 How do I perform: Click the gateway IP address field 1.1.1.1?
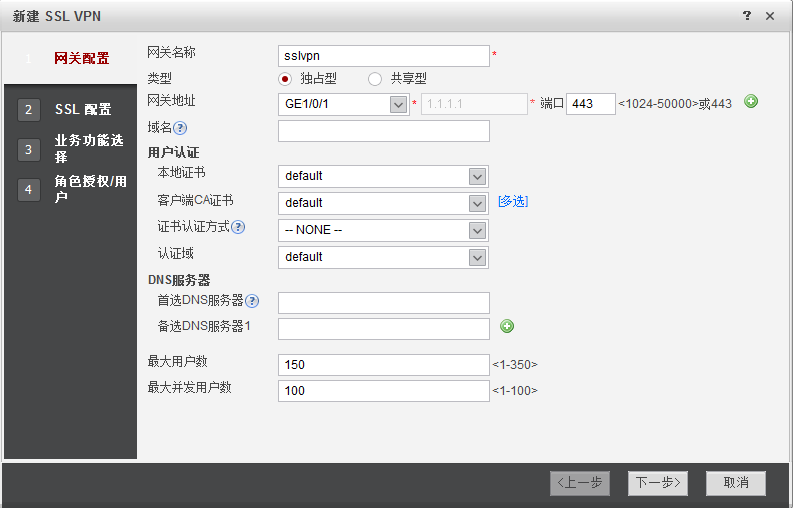pos(474,104)
